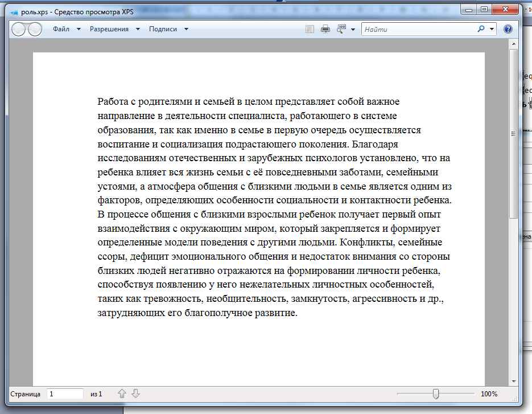Click the word 'Конфликты' in the document

(x=367, y=243)
